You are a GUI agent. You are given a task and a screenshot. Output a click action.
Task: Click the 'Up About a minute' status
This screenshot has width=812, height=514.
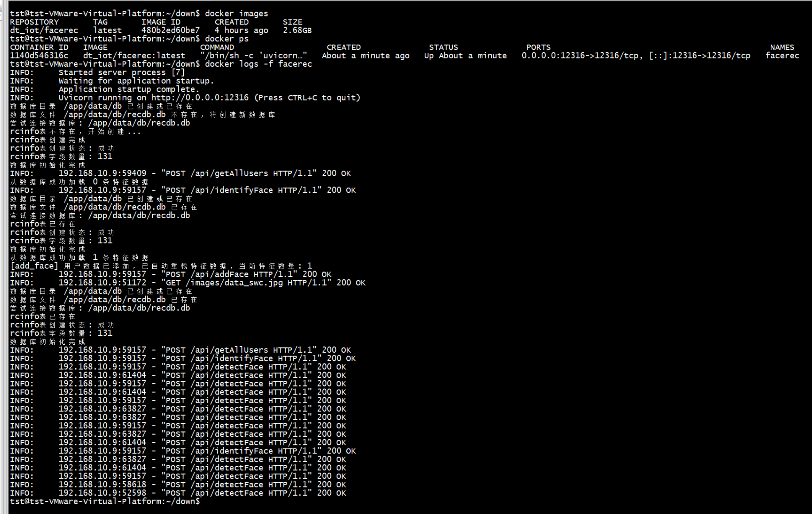click(x=465, y=55)
